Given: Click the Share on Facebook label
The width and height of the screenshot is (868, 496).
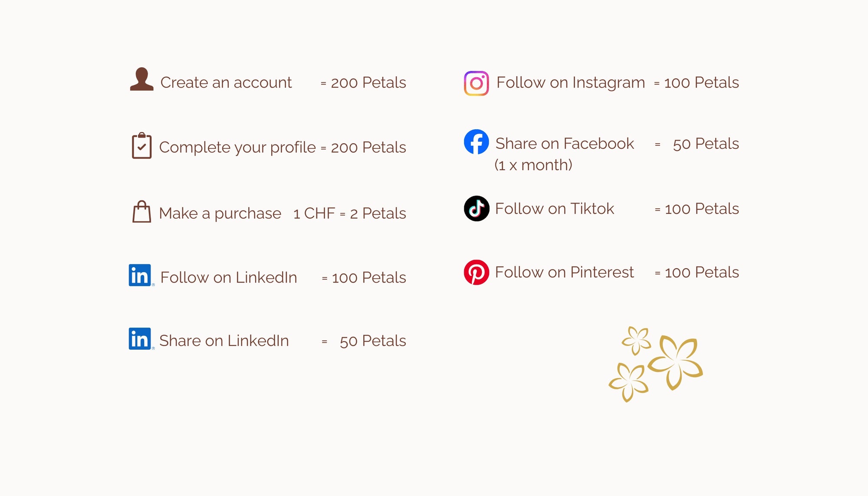Looking at the screenshot, I should click(x=564, y=144).
